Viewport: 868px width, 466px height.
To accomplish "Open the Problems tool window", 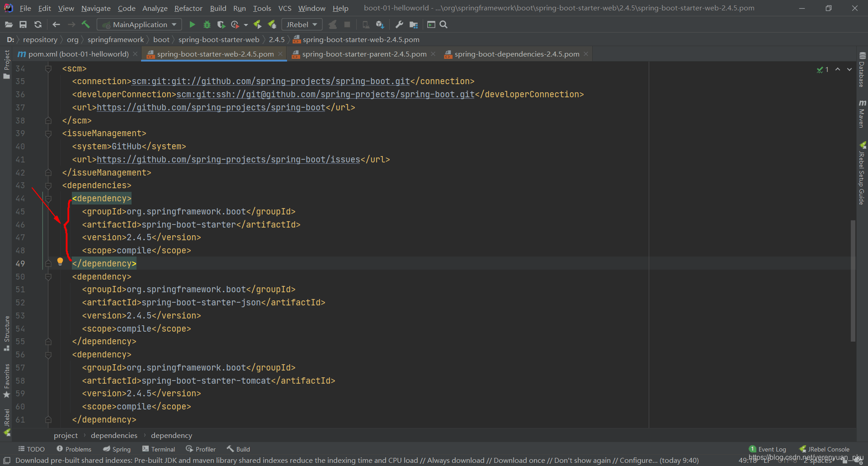I will point(74,449).
